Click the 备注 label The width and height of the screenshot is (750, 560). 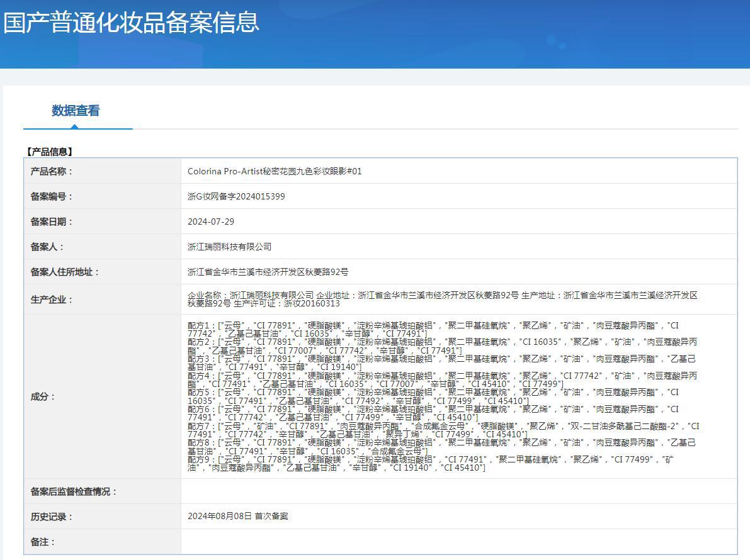tap(43, 542)
